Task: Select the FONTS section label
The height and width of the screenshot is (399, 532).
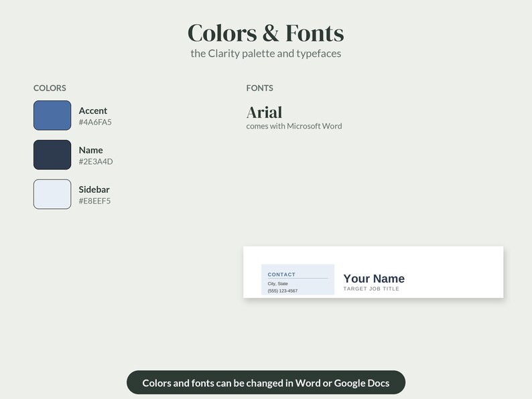Action: 259,88
